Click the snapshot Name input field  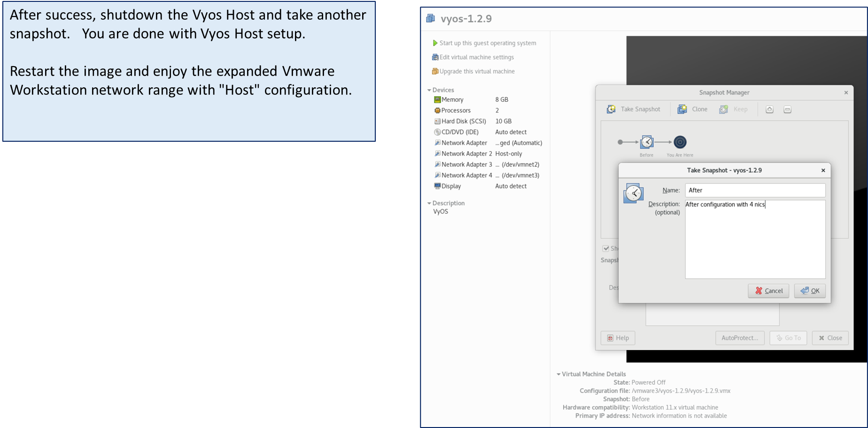tap(754, 190)
